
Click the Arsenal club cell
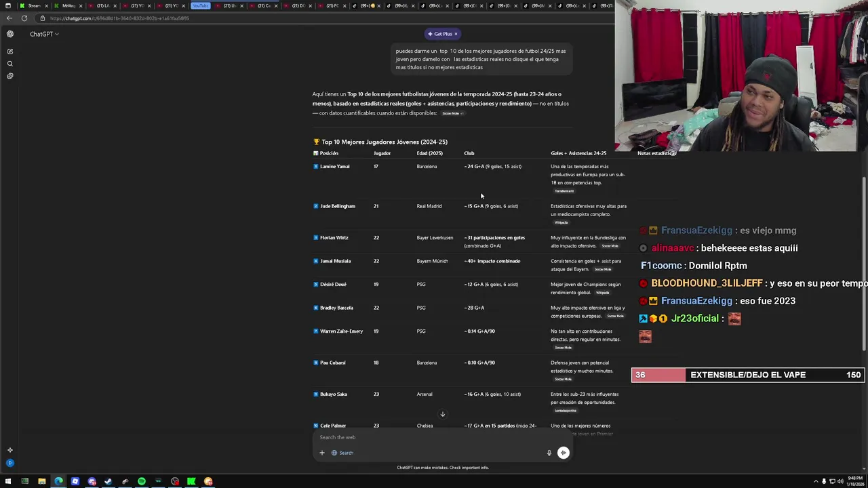[425, 394]
